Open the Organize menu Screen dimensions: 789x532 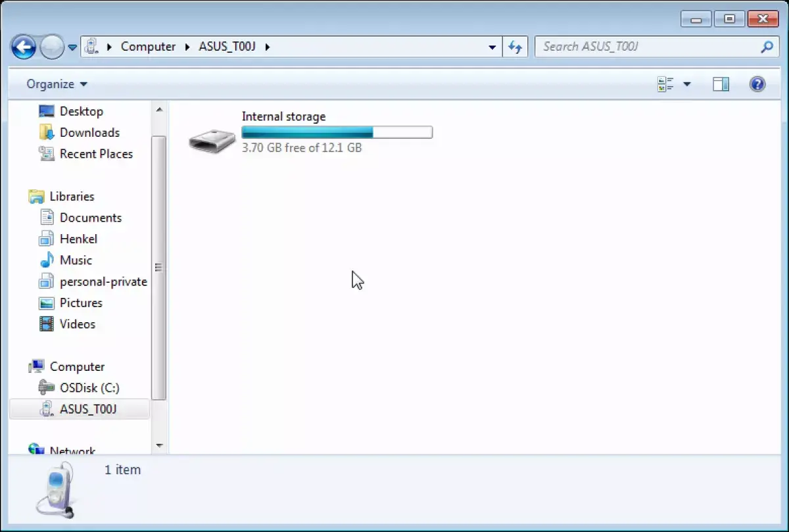pyautogui.click(x=57, y=84)
